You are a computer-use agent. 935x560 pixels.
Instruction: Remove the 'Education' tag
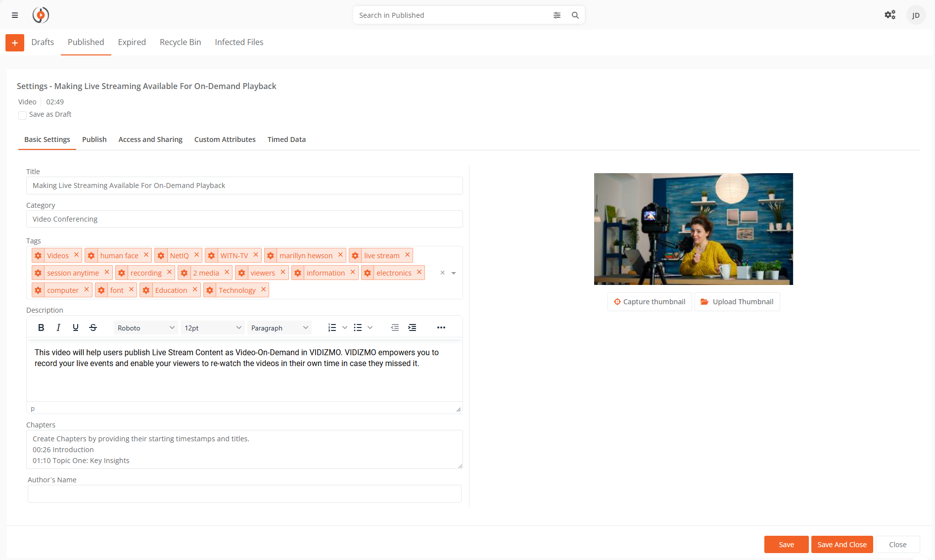[195, 289]
